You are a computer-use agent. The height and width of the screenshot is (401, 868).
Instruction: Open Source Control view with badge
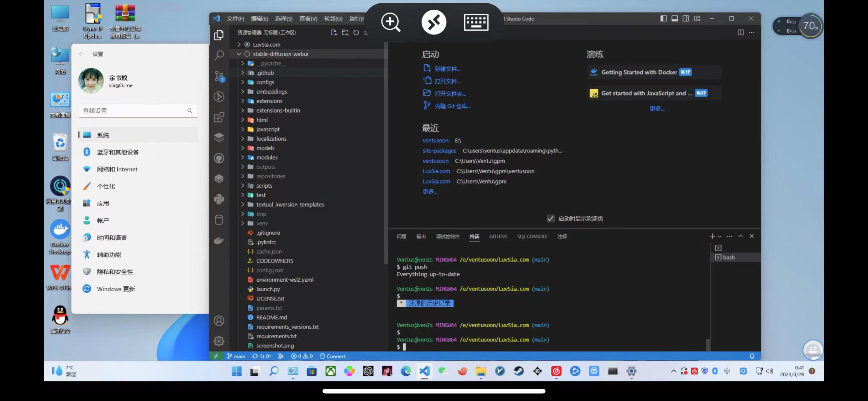click(x=219, y=76)
